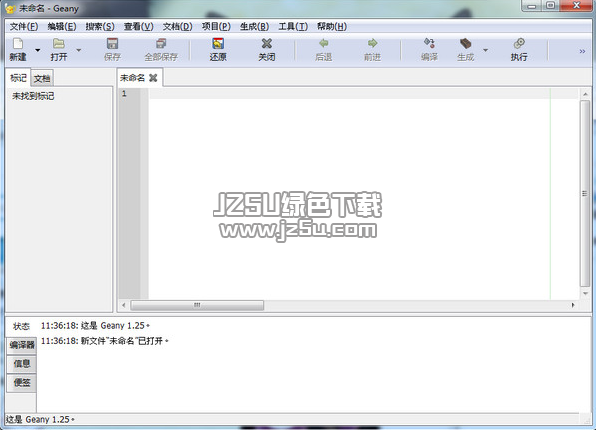
Task: Select the 新文件"未命名"已打开 log line
Action: pos(105,341)
